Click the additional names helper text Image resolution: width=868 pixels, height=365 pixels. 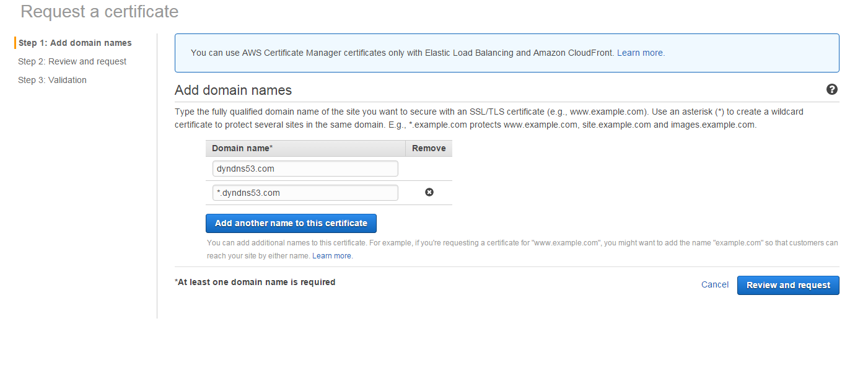pos(522,243)
